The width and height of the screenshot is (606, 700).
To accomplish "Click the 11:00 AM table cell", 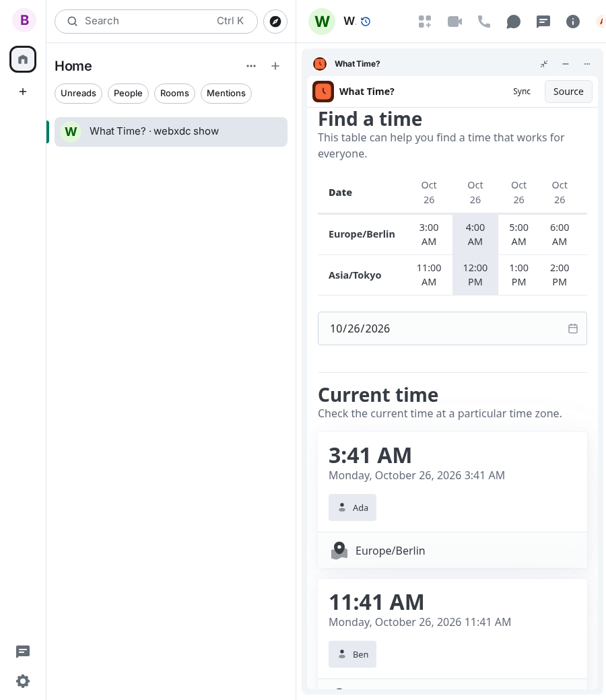I will (x=429, y=275).
